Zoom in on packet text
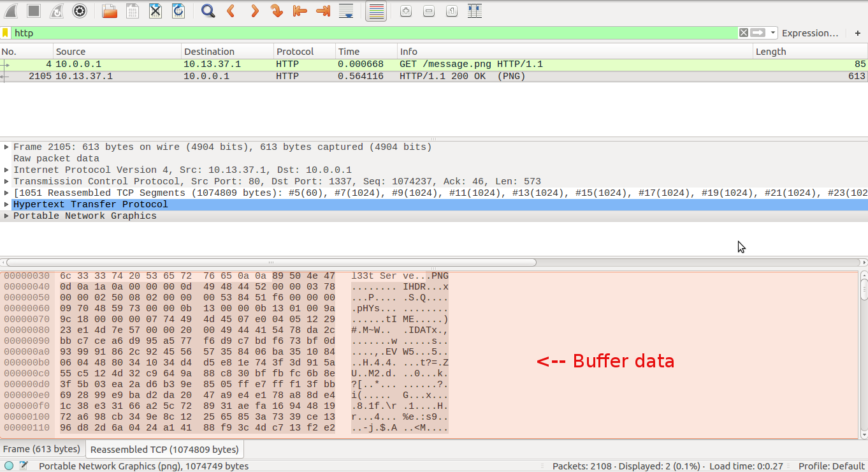 (406, 10)
